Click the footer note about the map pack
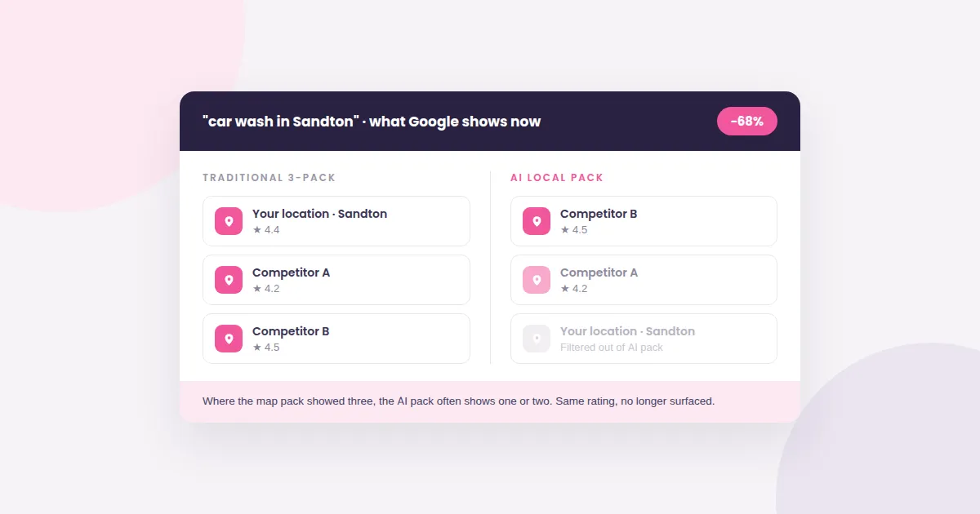980x514 pixels. tap(459, 401)
